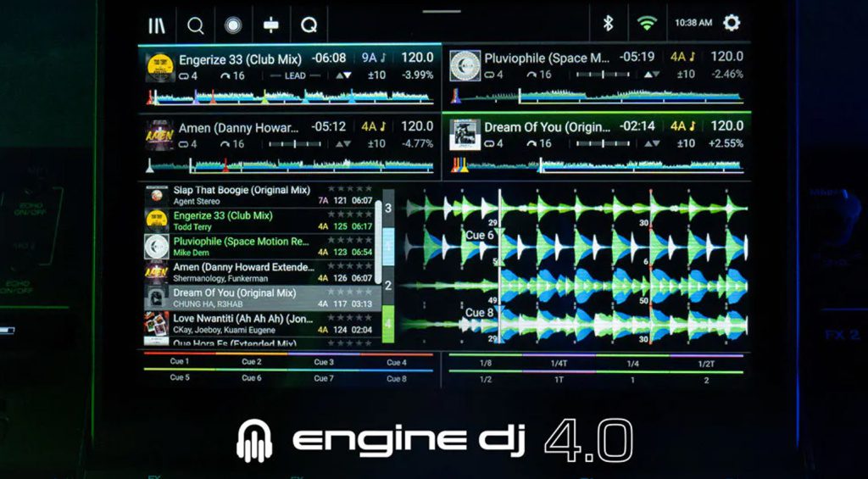Open settings gear icon
This screenshot has width=868, height=479.
pos(732,23)
